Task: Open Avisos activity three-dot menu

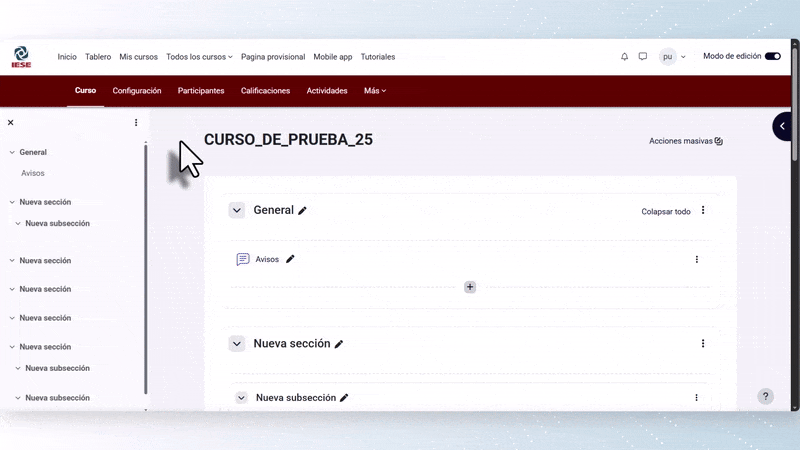Action: pyautogui.click(x=696, y=260)
